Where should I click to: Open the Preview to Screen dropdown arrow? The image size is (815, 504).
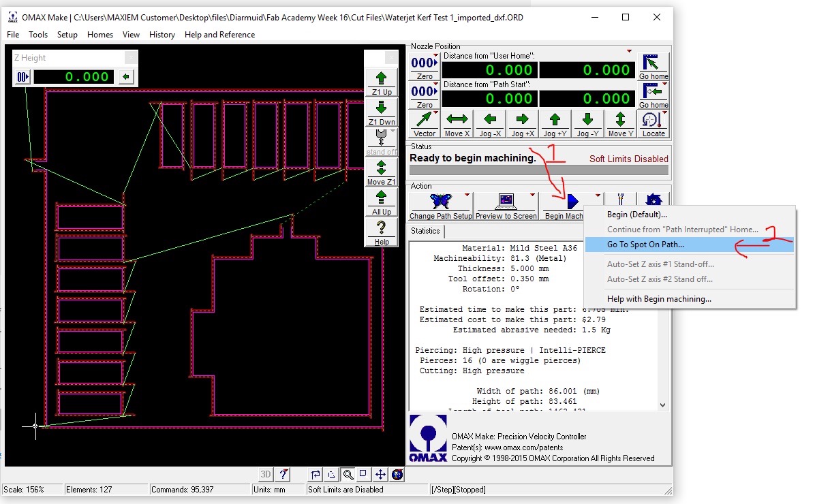[x=532, y=195]
